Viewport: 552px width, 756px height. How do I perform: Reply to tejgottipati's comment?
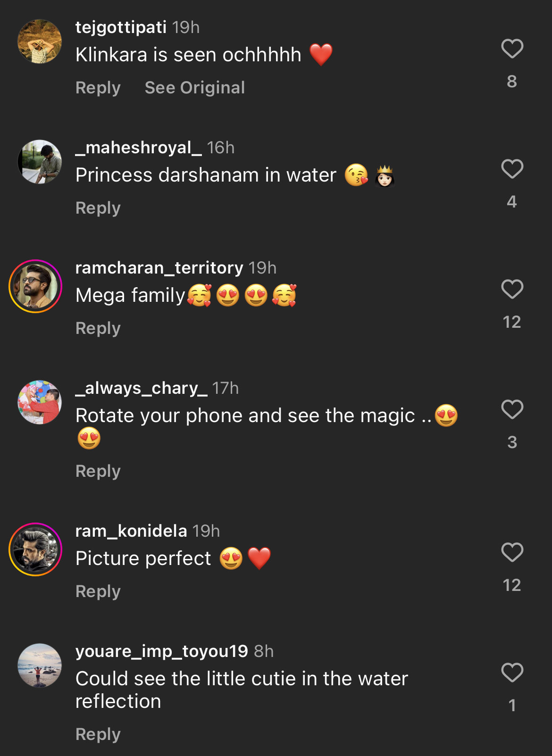(x=98, y=88)
